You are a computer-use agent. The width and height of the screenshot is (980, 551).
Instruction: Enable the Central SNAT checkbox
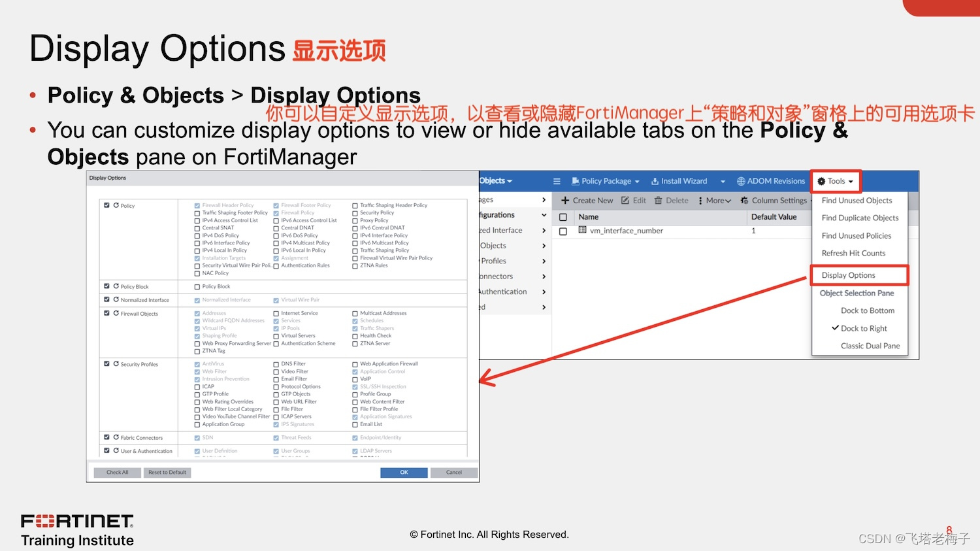[197, 228]
